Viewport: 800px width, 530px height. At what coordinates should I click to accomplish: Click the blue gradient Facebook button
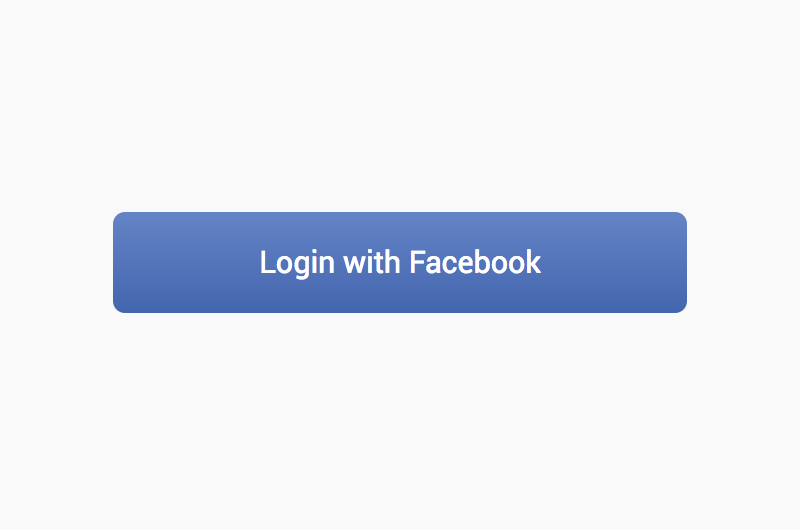point(400,262)
